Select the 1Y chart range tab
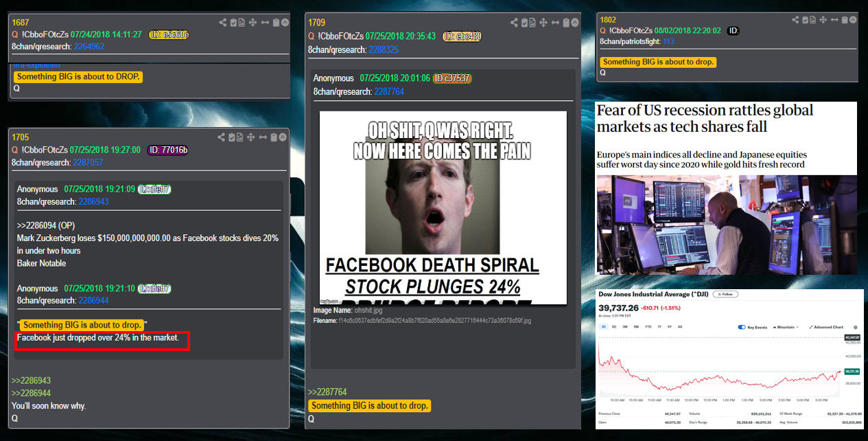The image size is (868, 441). coord(659,327)
